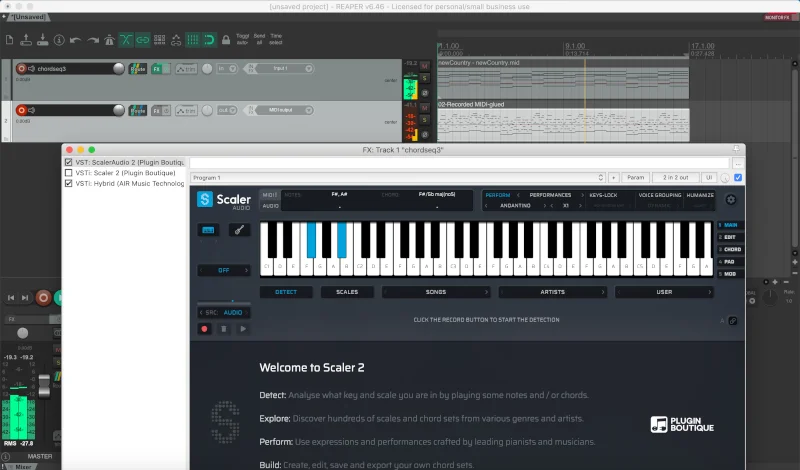Toggle envelope move with items icon

(x=176, y=40)
